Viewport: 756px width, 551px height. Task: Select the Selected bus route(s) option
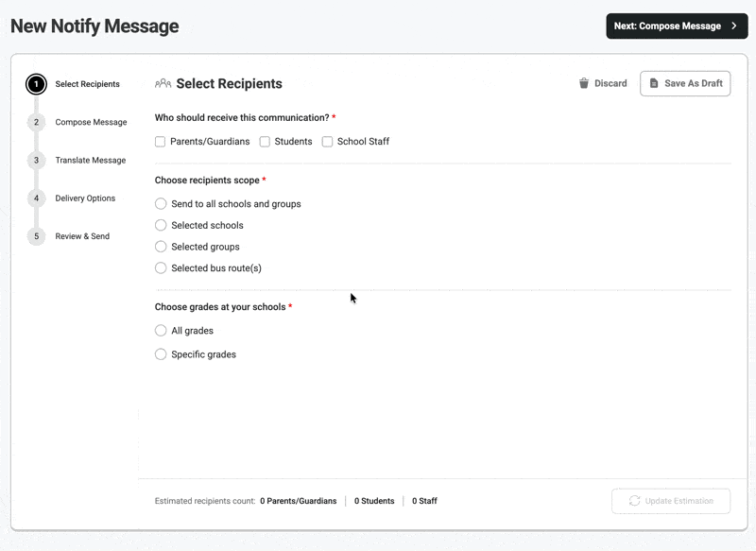point(161,268)
